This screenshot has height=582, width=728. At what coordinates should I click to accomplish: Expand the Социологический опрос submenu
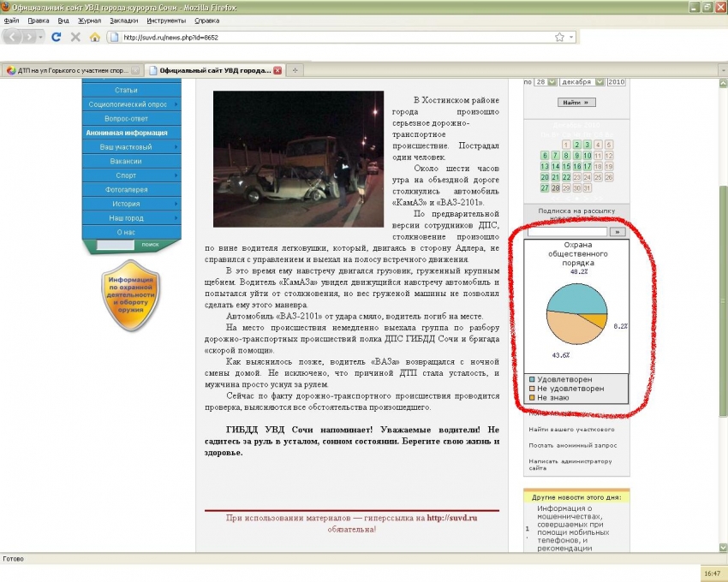click(131, 104)
